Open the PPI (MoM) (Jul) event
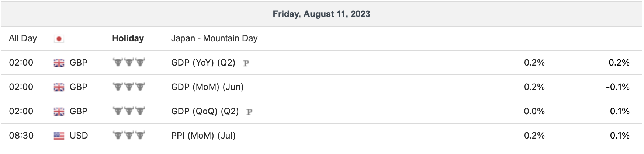The width and height of the screenshot is (644, 154). tap(203, 136)
